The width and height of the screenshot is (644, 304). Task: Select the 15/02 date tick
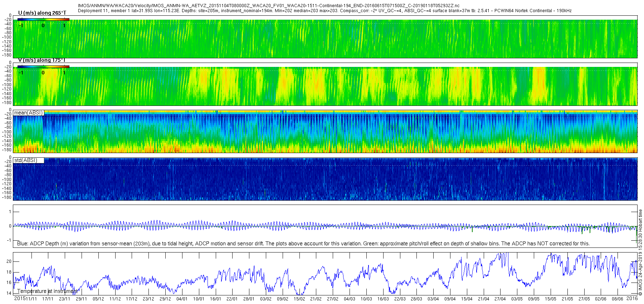tap(299, 299)
